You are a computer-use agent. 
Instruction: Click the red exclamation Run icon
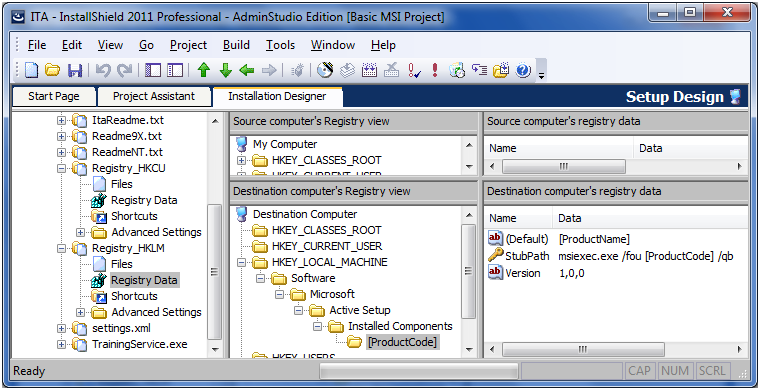[x=435, y=71]
